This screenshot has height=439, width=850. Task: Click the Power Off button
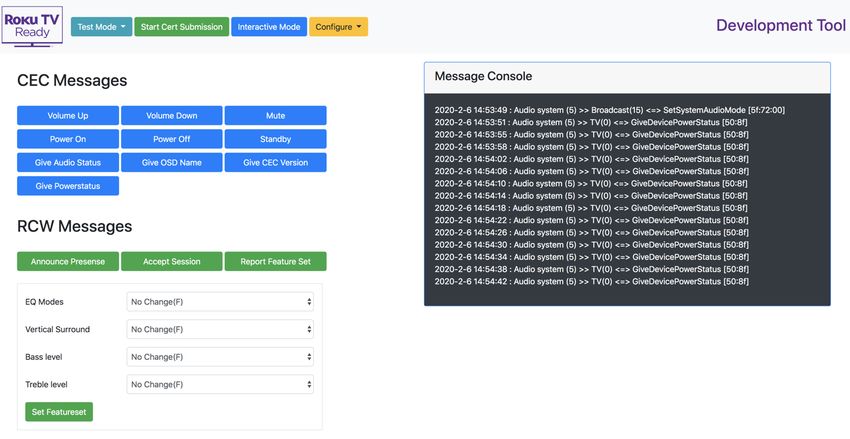tap(171, 139)
